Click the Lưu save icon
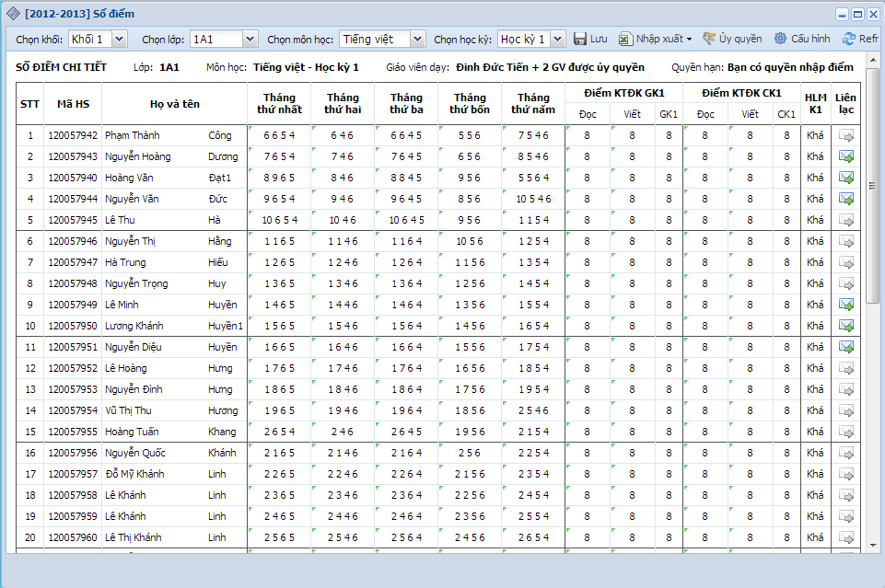The width and height of the screenshot is (885, 588). tap(581, 39)
